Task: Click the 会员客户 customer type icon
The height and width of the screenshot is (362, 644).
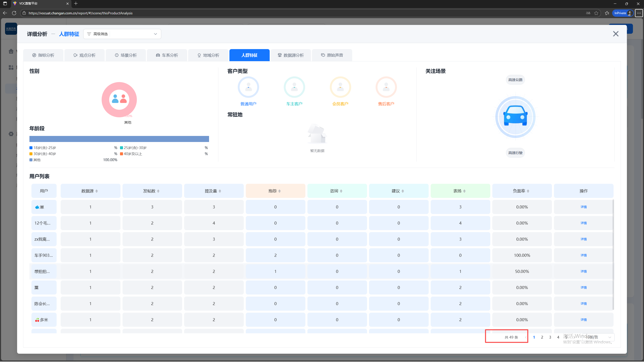Action: coord(340,87)
